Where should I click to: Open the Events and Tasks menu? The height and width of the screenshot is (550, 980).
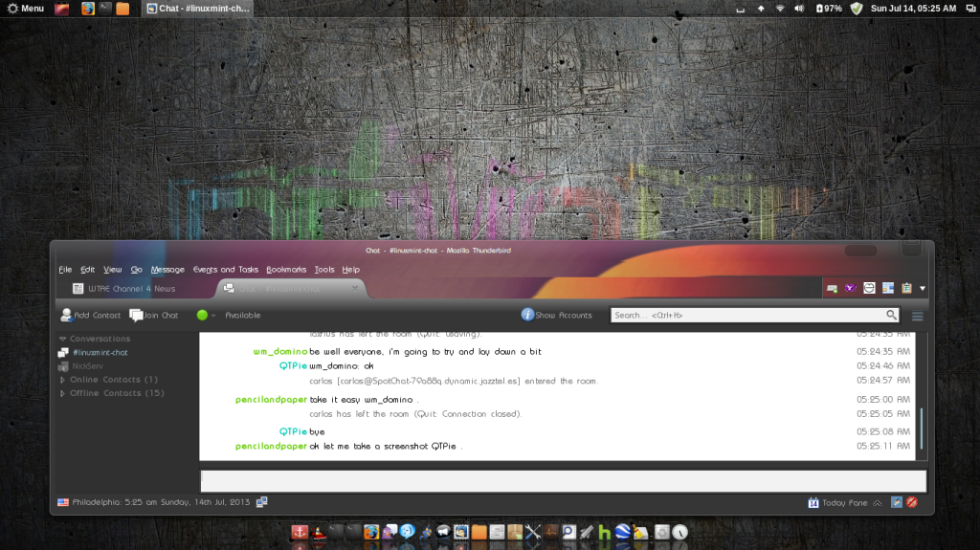coord(226,270)
